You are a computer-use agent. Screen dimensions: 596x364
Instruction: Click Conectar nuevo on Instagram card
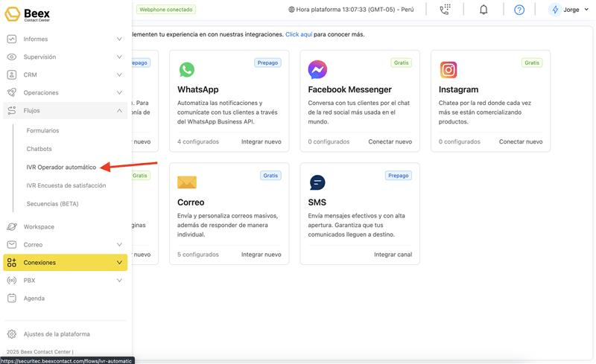coord(520,141)
